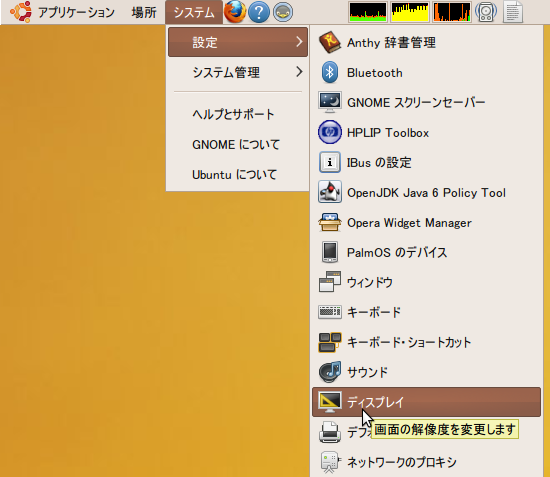Click the penguin launcher icon in panel
This screenshot has height=477, width=550.
(283, 12)
